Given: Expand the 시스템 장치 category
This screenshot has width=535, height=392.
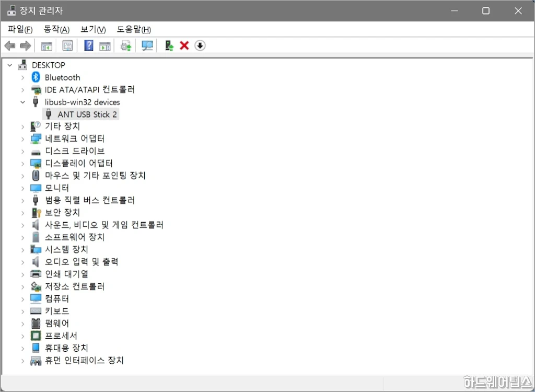Looking at the screenshot, I should (x=22, y=250).
